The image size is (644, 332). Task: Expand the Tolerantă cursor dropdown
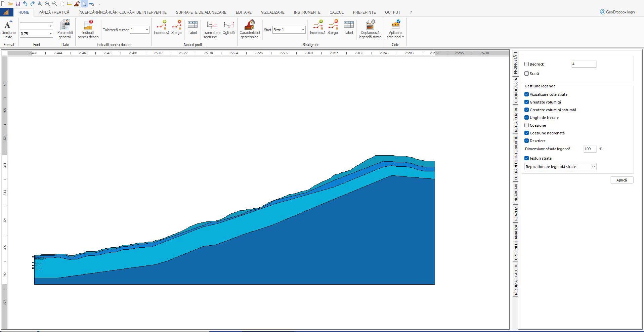147,30
